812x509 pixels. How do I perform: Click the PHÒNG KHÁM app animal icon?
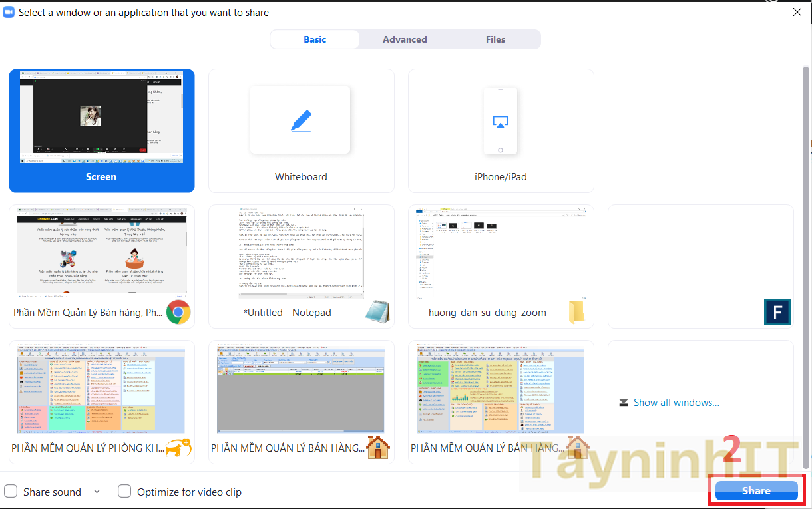click(178, 448)
